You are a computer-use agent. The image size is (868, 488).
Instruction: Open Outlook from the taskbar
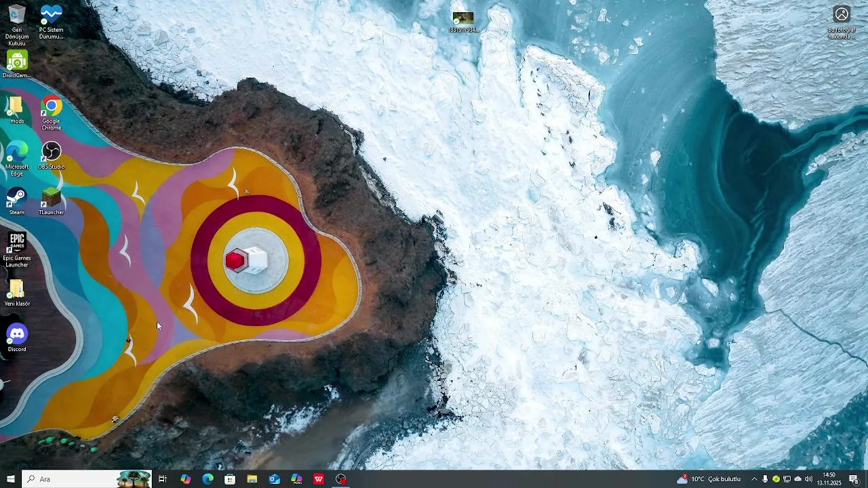pyautogui.click(x=274, y=479)
